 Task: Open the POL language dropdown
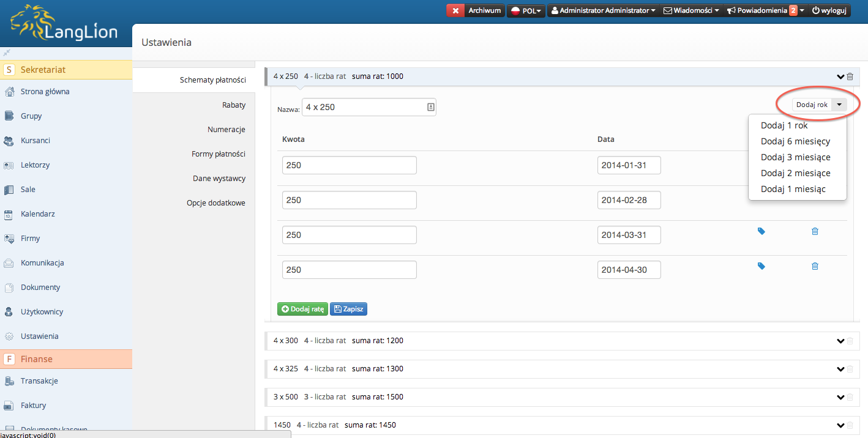(x=526, y=10)
